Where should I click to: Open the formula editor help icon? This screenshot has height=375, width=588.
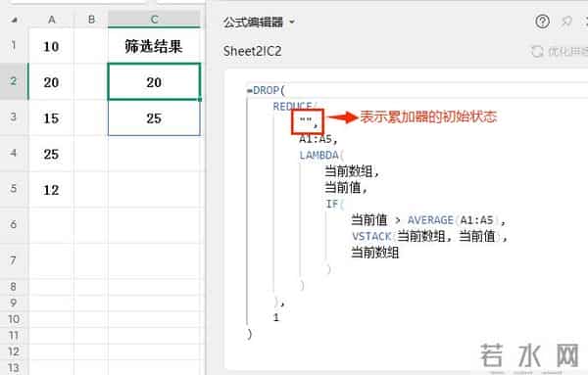coord(542,22)
